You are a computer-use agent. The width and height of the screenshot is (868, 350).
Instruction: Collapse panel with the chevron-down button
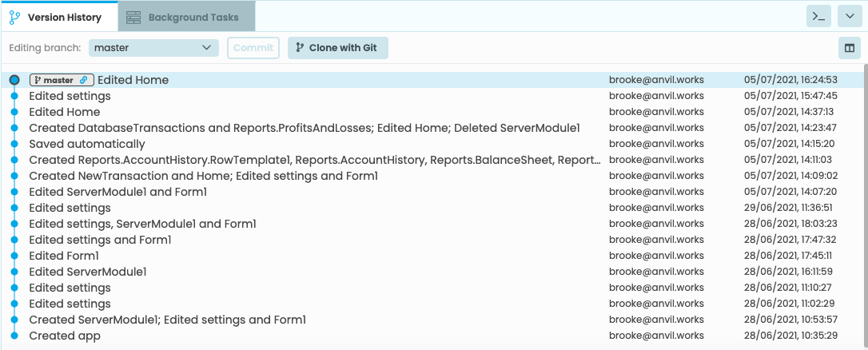(x=850, y=16)
